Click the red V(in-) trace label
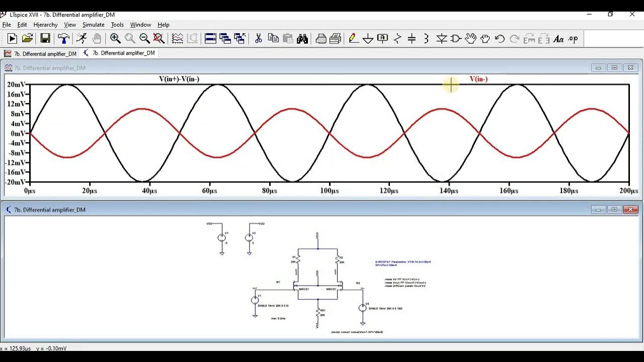The width and height of the screenshot is (644, 362). click(x=478, y=79)
